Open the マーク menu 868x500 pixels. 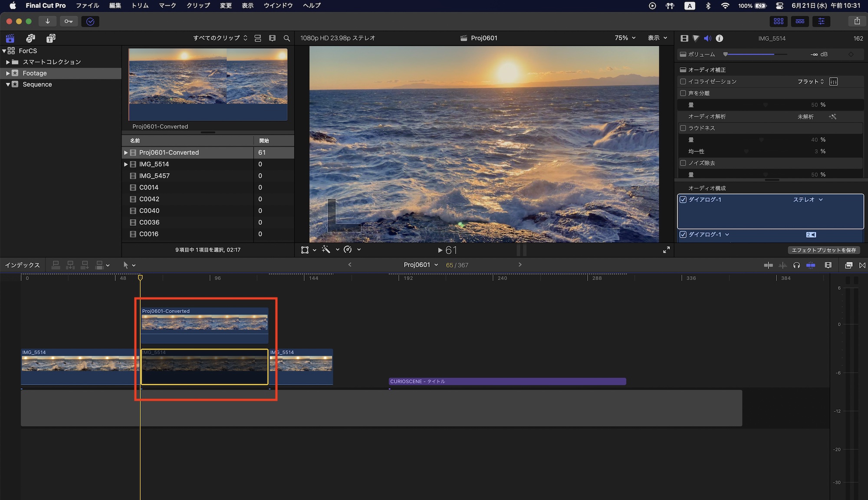(x=167, y=6)
